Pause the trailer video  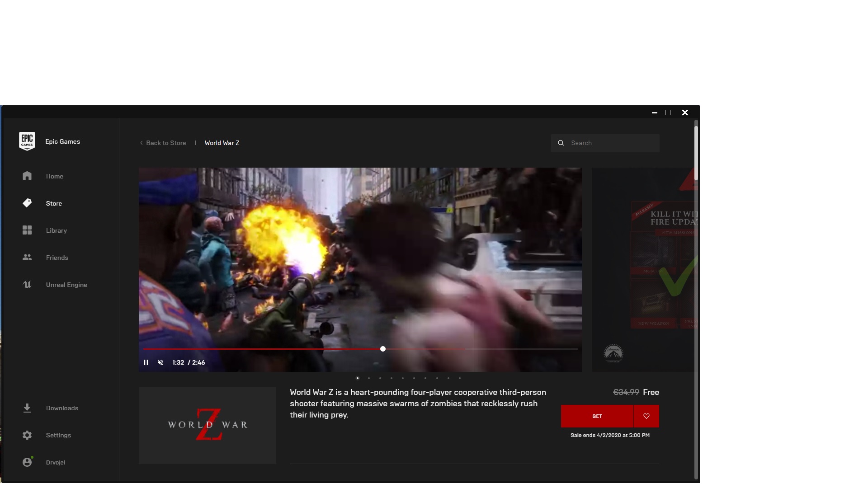(146, 362)
